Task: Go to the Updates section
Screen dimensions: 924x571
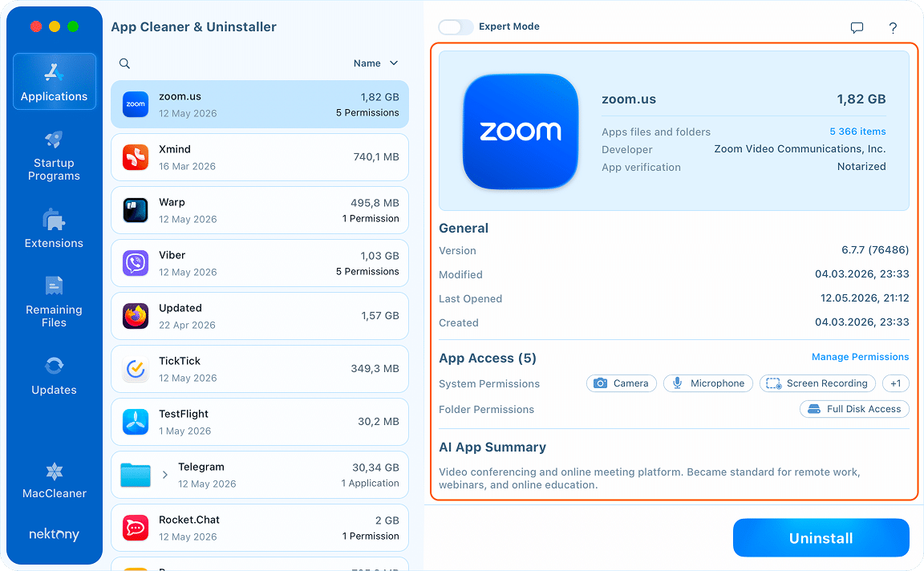Action: pyautogui.click(x=55, y=375)
